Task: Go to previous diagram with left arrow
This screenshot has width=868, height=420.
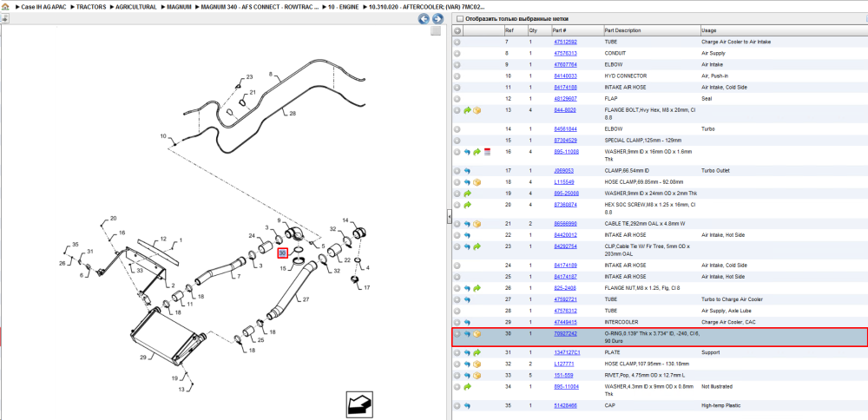Action: click(x=424, y=19)
